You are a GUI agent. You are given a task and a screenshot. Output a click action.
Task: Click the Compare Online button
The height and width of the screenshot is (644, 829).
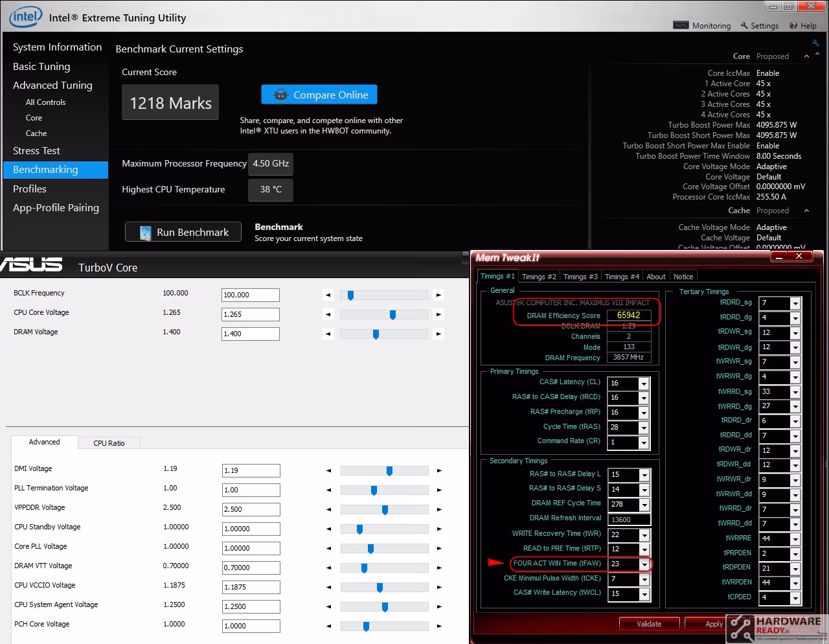click(319, 95)
